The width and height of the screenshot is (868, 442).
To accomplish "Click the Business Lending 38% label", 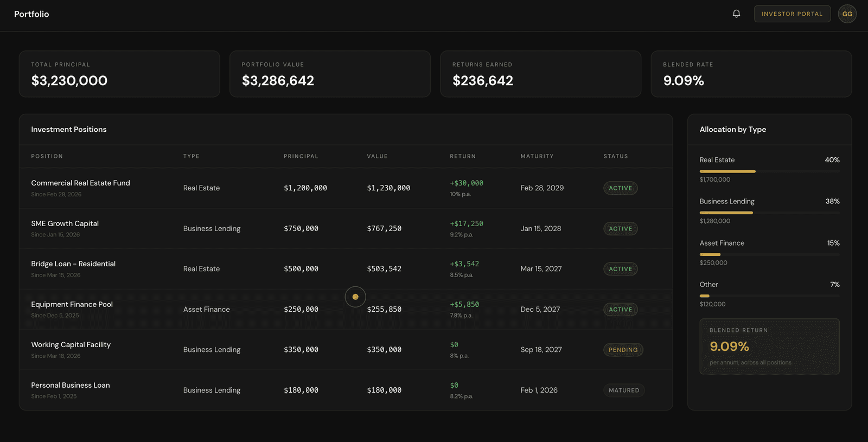I will [x=832, y=201].
